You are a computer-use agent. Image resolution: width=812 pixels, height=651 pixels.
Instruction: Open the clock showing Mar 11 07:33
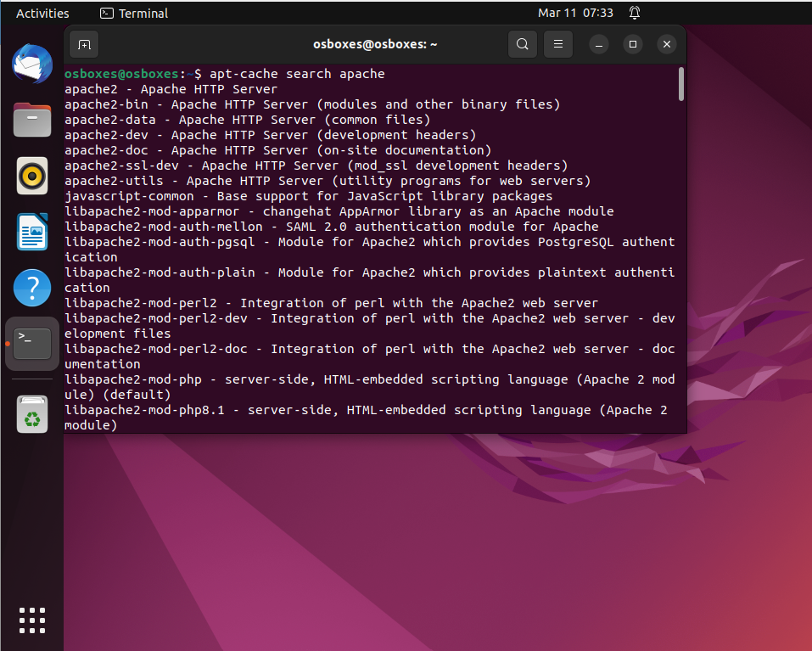pos(575,13)
